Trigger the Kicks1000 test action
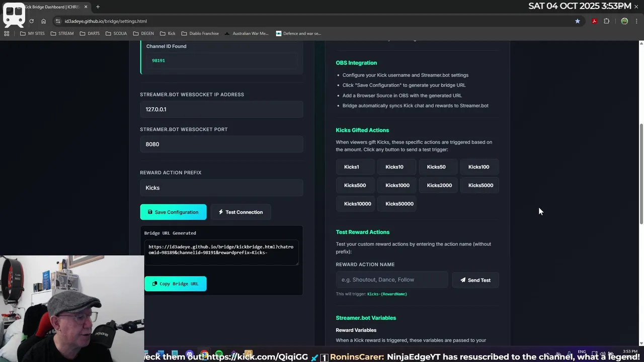The image size is (644, 362). [x=397, y=185]
